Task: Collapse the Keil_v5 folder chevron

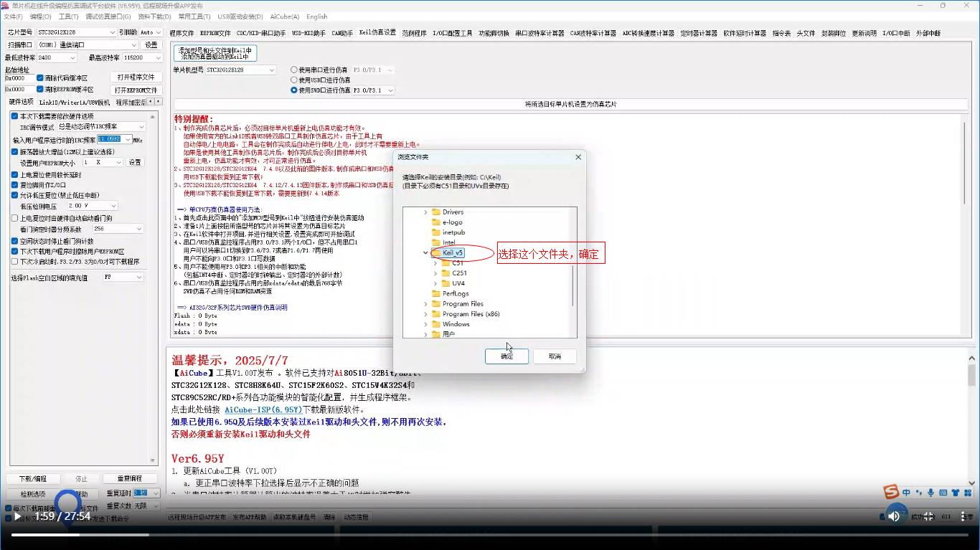Action: pos(425,252)
